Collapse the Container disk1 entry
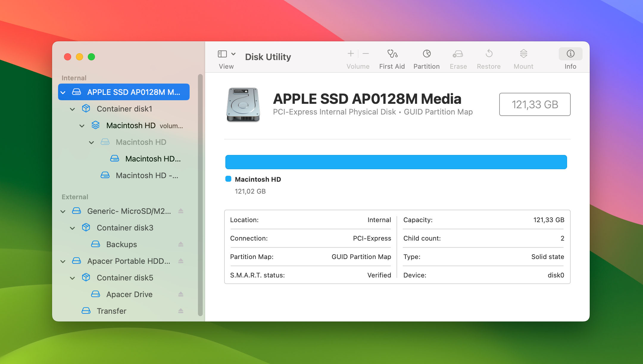This screenshot has height=364, width=643. [x=72, y=109]
